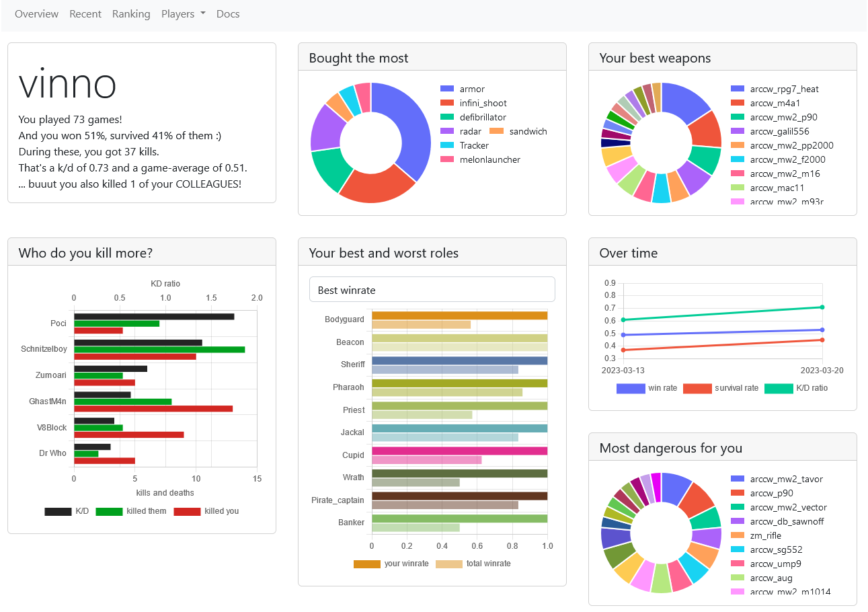Image resolution: width=868 pixels, height=612 pixels.
Task: Click the vinno player name heading
Action: point(68,83)
